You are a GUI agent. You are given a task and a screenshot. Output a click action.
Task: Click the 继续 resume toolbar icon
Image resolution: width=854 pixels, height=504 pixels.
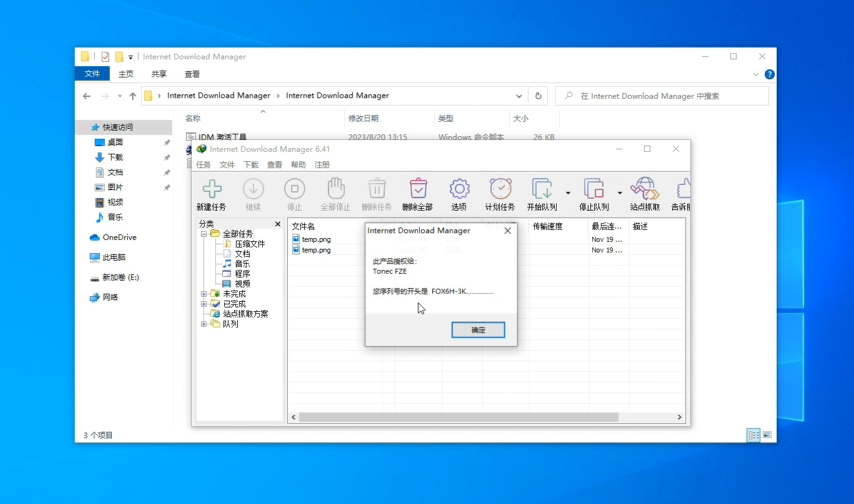[x=253, y=189]
